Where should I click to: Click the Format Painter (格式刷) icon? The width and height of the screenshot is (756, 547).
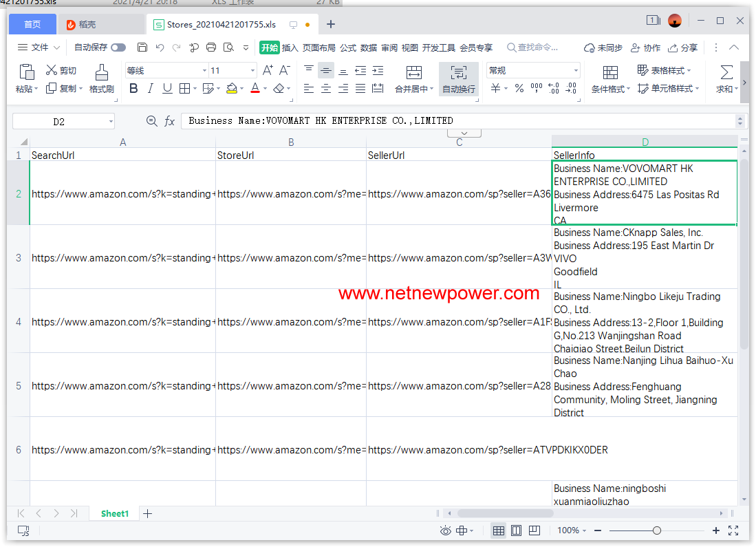tap(102, 72)
